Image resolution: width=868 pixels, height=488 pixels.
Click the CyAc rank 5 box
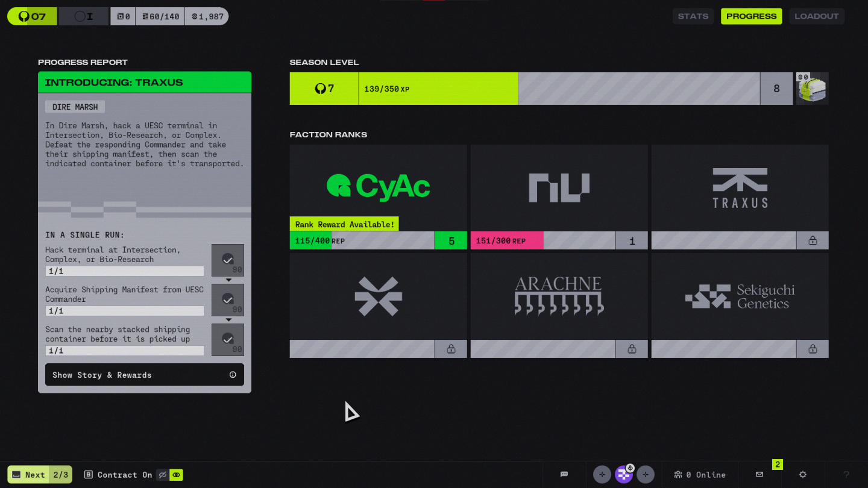(451, 240)
